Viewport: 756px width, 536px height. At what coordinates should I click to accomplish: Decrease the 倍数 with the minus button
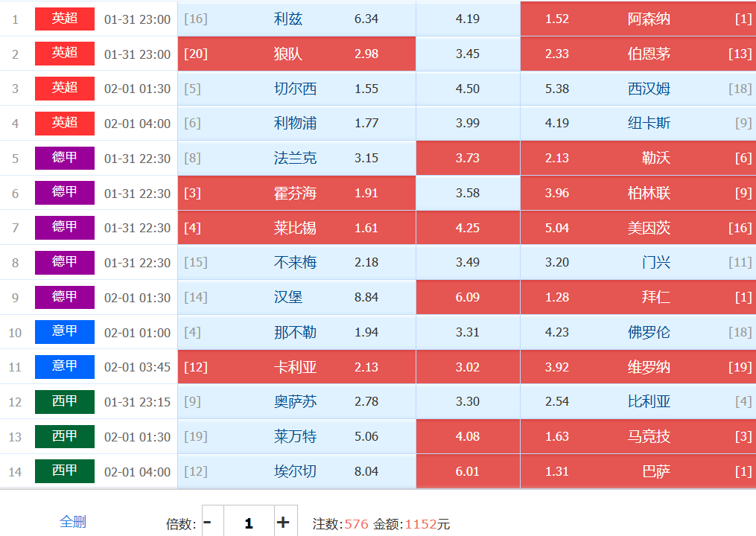click(x=208, y=523)
